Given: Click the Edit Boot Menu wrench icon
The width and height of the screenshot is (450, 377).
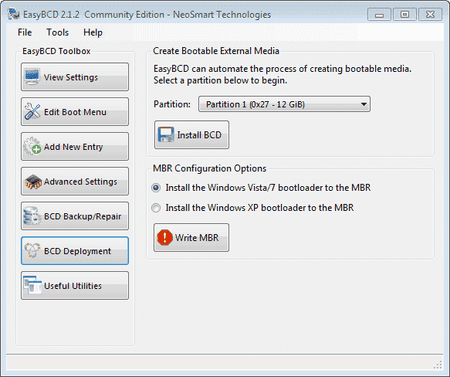Looking at the screenshot, I should click(x=32, y=112).
